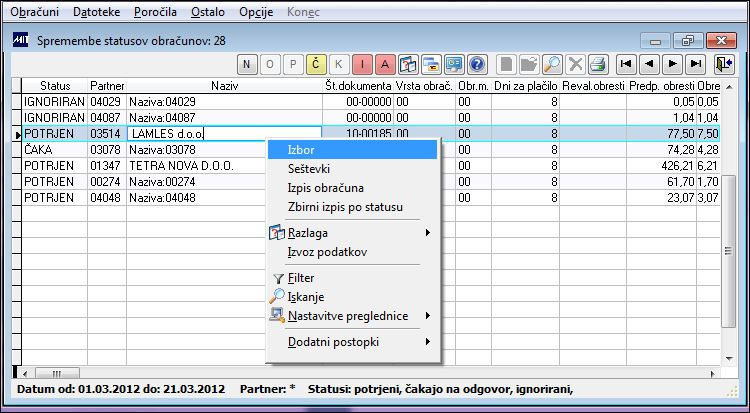Choose Seštevki from the context menu

(353, 169)
